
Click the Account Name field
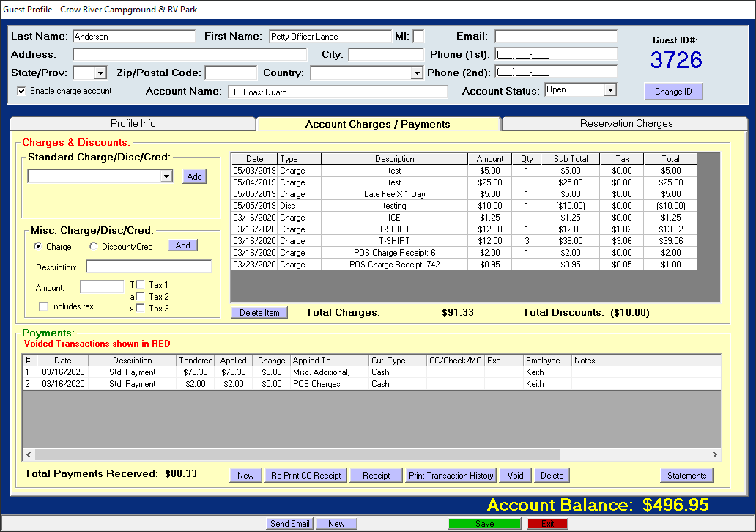tap(338, 92)
